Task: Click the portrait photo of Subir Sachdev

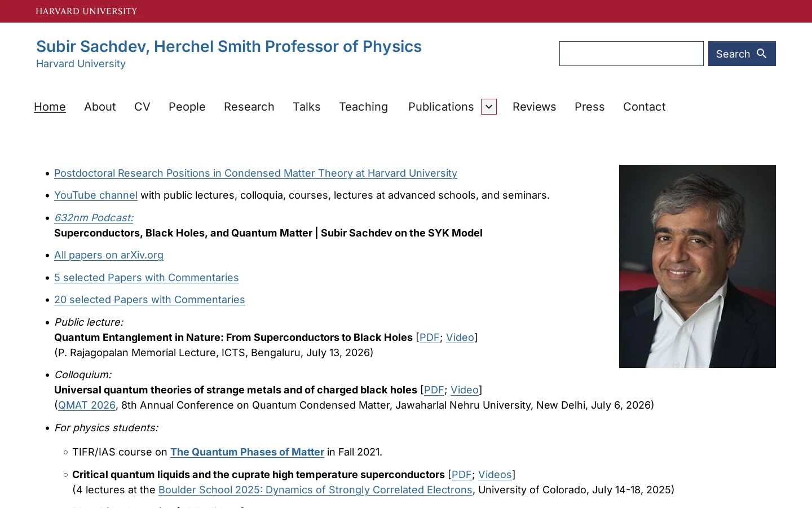Action: (698, 266)
